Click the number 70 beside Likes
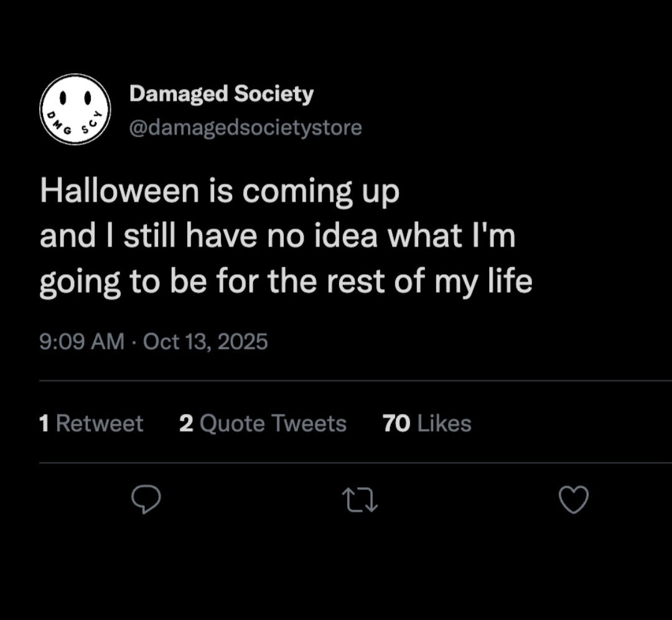Viewport: 672px width, 620px height. (x=396, y=423)
